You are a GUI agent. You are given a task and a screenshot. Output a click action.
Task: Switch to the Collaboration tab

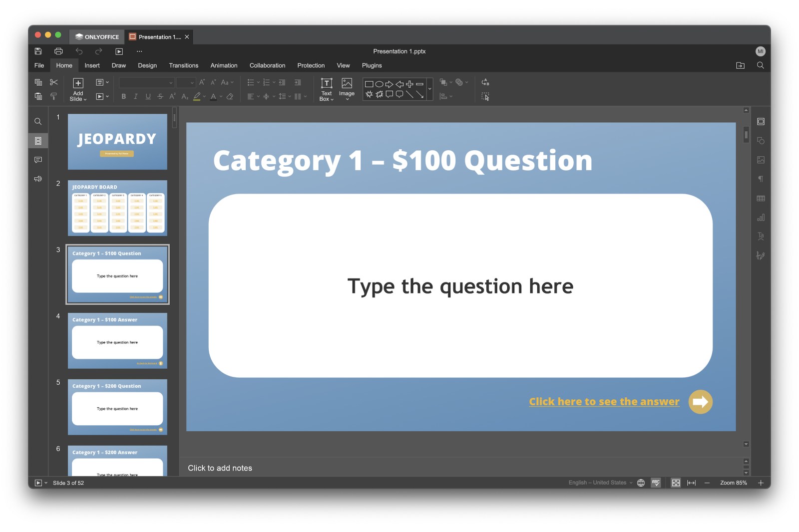(x=267, y=65)
